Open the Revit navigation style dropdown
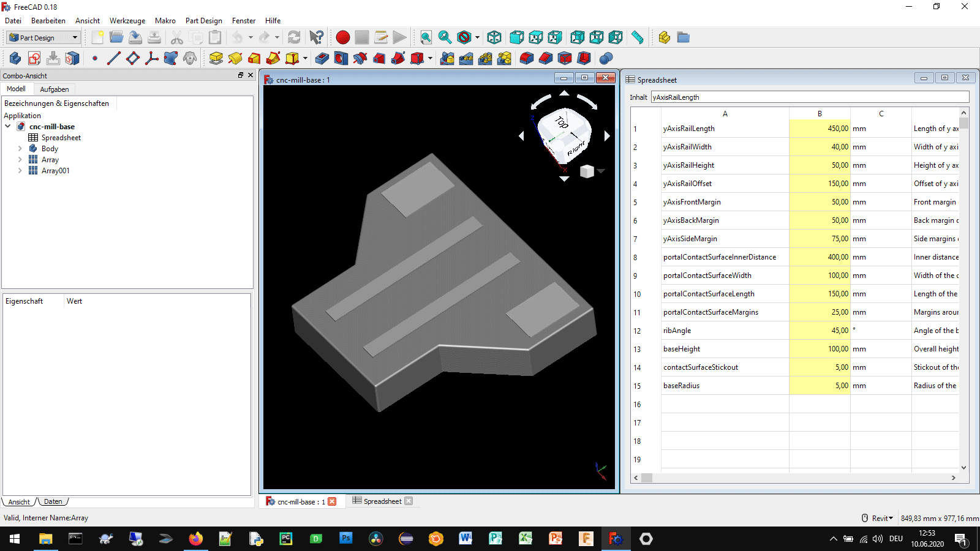The width and height of the screenshot is (980, 551). click(x=882, y=518)
